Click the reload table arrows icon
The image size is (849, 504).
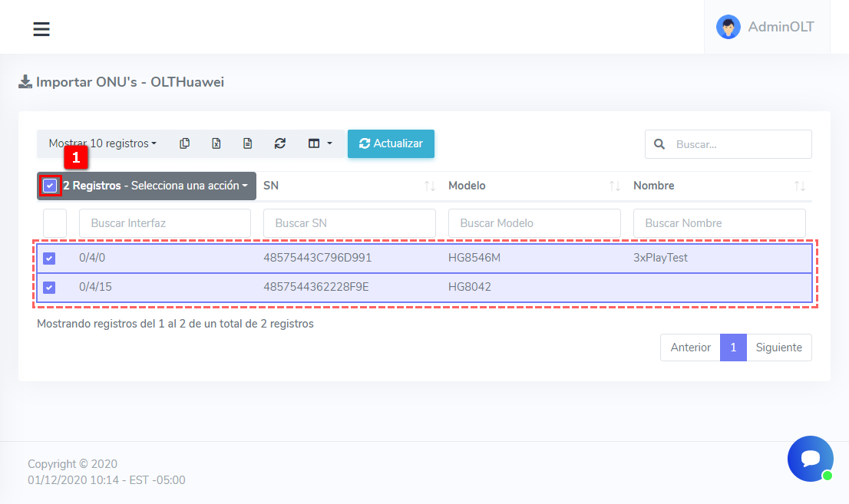pos(280,143)
